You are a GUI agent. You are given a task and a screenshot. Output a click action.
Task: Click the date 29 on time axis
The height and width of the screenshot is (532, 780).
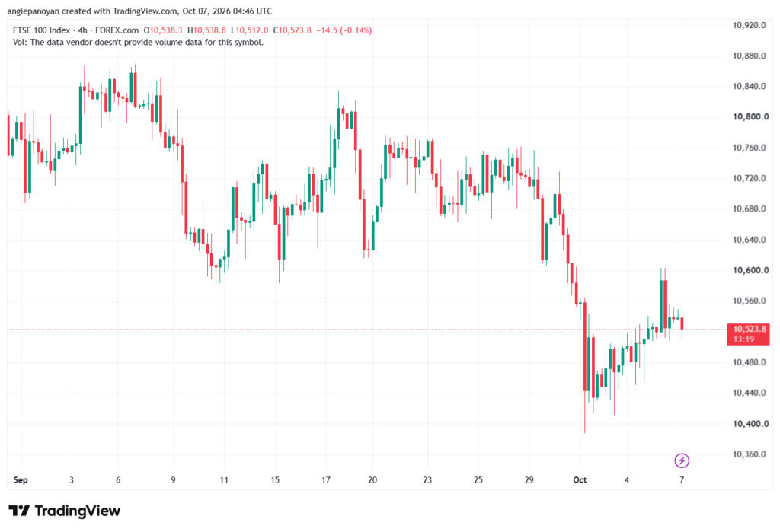529,479
